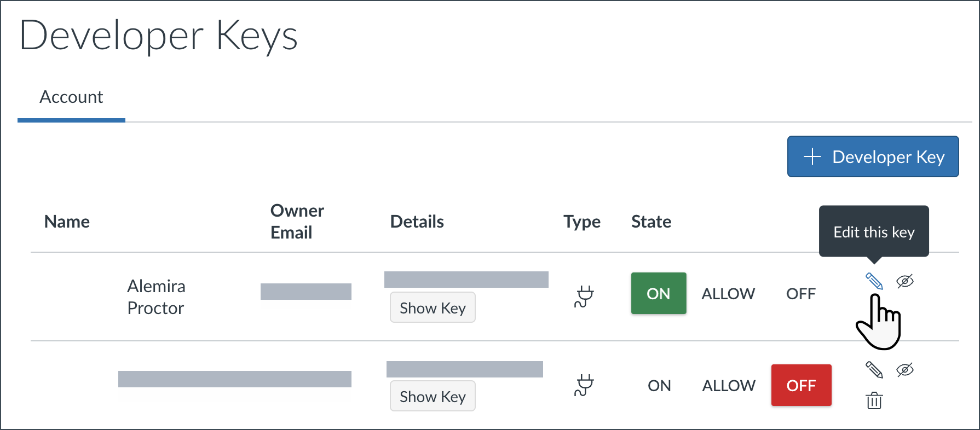This screenshot has height=430, width=980.
Task: Switch the second key state to ON
Action: pos(659,386)
